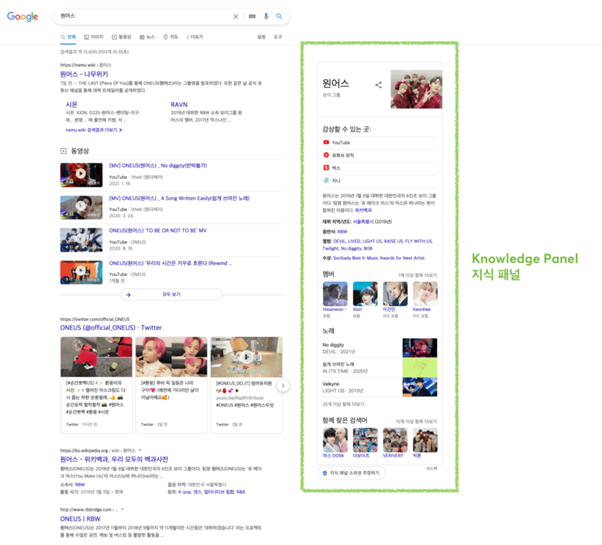The height and width of the screenshot is (545, 602).
Task: Open the Wikipedia link in panel description
Action: (363, 210)
